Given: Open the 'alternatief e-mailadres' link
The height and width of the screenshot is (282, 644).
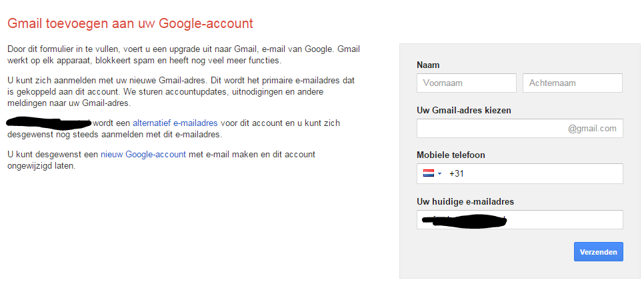Looking at the screenshot, I should click(175, 123).
